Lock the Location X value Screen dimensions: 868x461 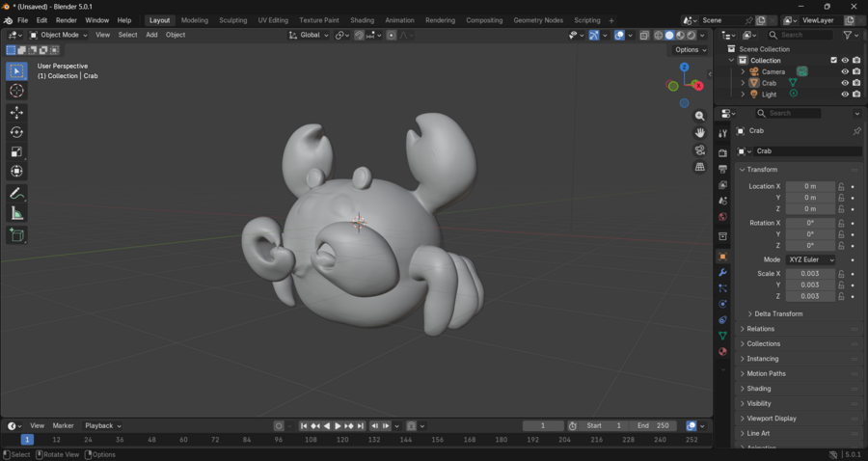(841, 186)
